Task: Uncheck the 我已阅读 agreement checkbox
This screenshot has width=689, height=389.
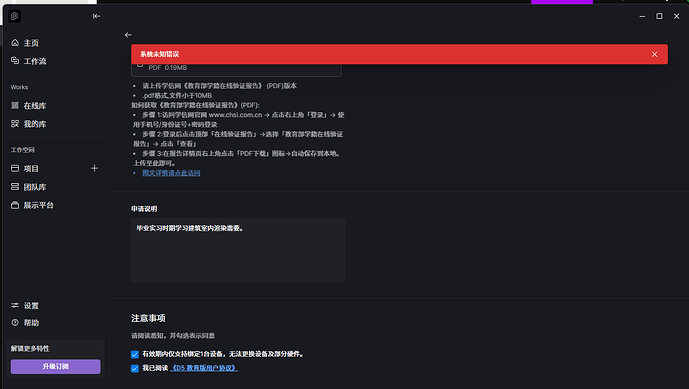Action: pos(135,368)
